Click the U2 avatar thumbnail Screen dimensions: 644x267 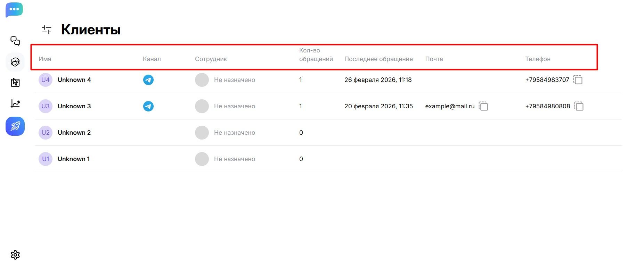tap(46, 133)
